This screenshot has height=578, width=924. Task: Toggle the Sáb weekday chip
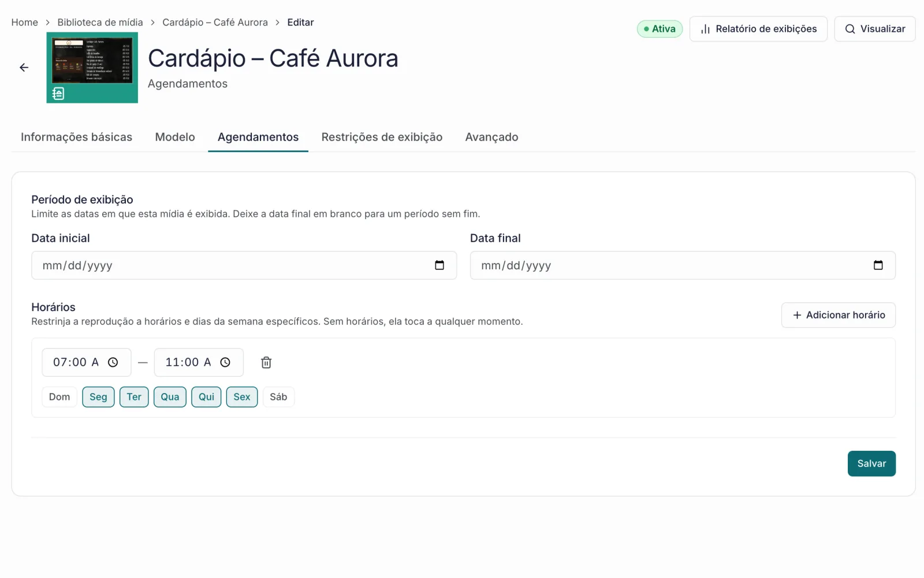point(278,397)
